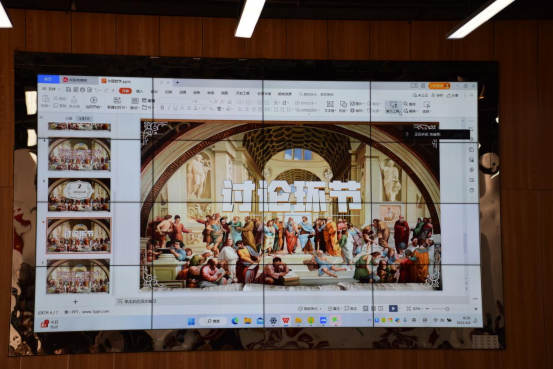Toggle the underline formatting button
Viewport: 553px width, 369px height.
[x=175, y=108]
